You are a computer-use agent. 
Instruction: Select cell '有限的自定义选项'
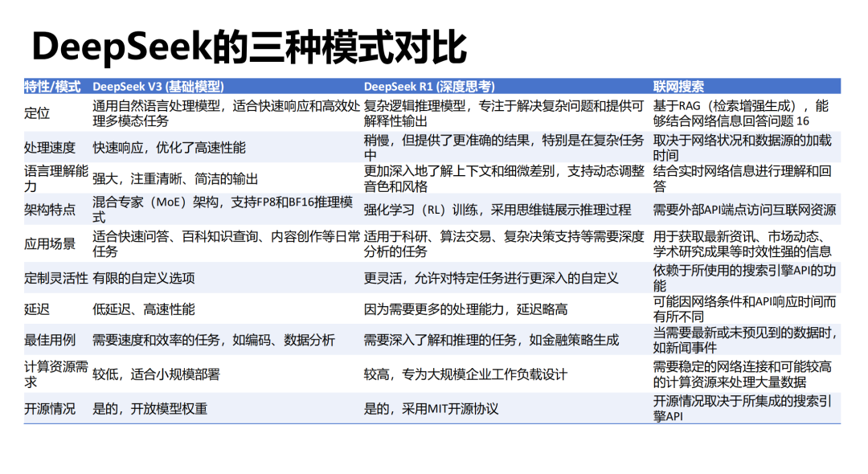[143, 278]
